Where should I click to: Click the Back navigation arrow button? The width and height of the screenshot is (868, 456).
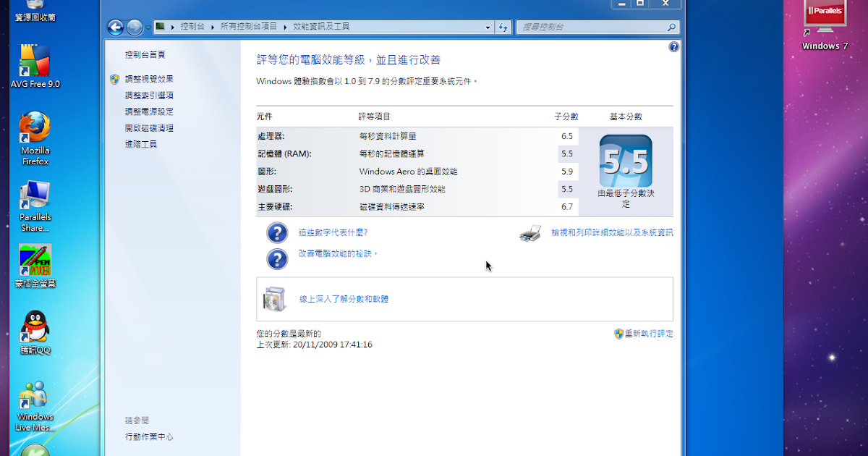point(115,28)
